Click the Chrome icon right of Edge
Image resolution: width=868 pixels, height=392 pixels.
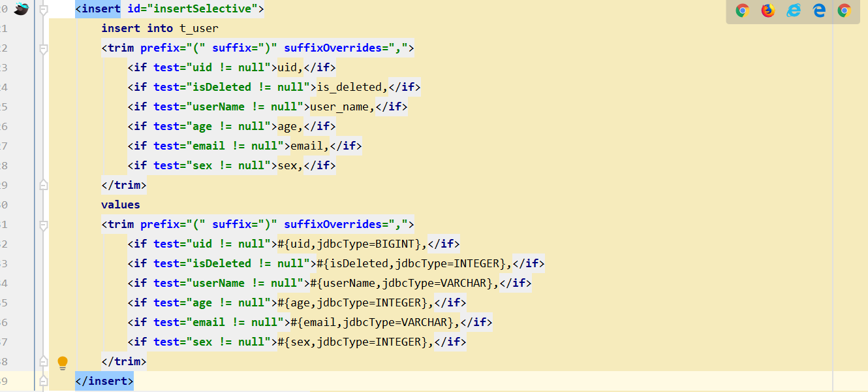[x=845, y=10]
